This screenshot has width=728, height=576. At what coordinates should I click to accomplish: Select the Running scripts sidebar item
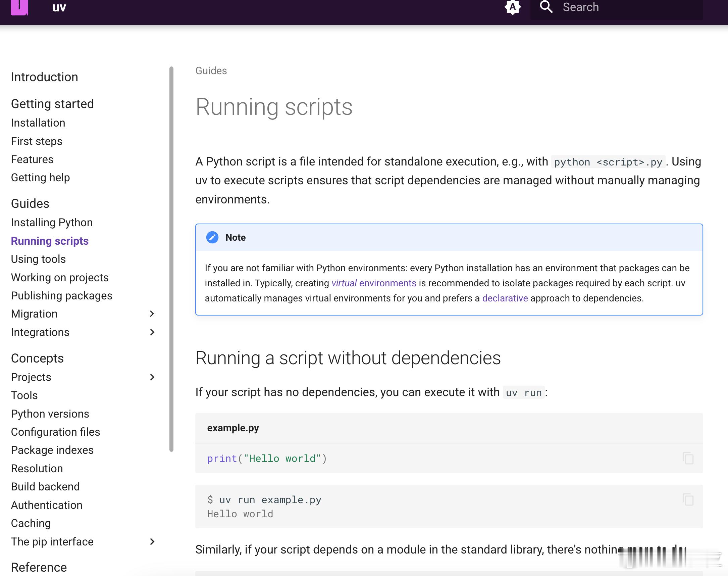(50, 241)
